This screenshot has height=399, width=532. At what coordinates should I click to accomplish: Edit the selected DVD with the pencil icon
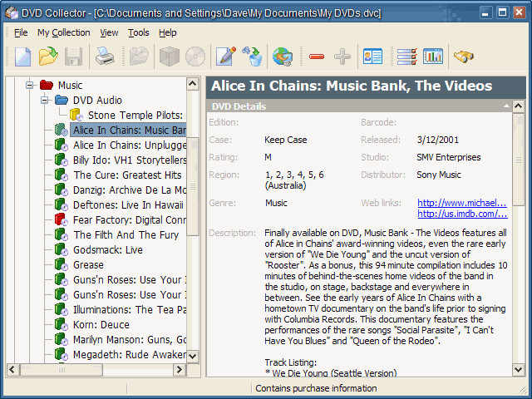(226, 56)
